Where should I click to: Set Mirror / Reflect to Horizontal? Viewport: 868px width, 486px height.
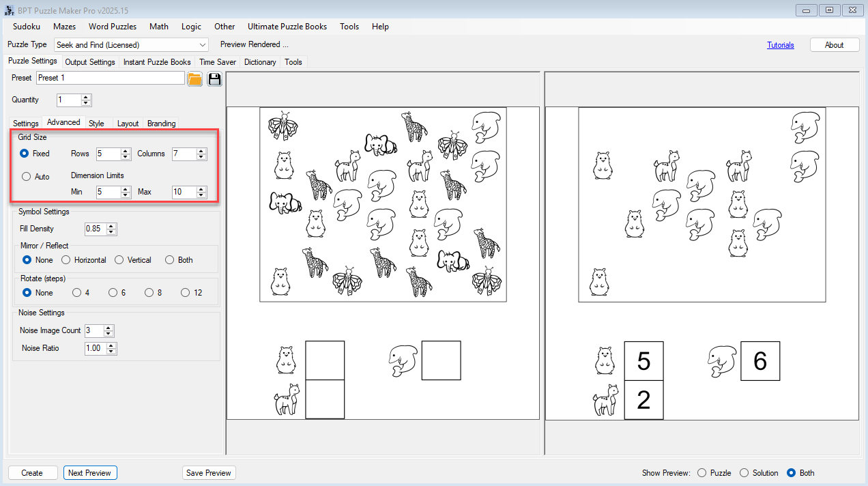pos(66,260)
